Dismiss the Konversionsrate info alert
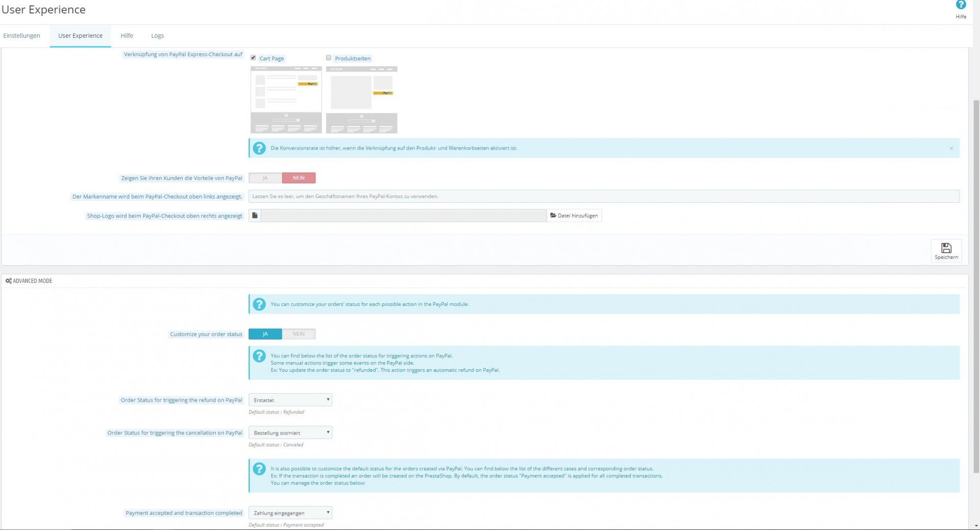Viewport: 980px width, 530px height. tap(951, 148)
